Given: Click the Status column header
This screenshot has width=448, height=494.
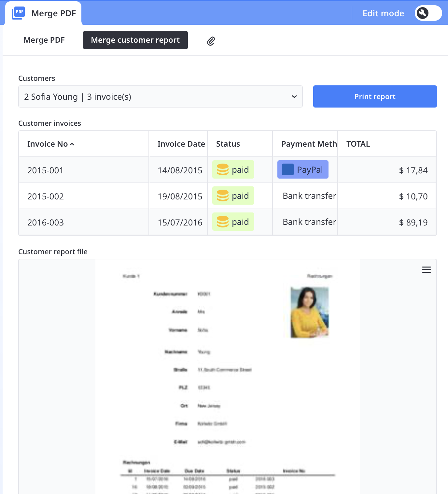Looking at the screenshot, I should (x=228, y=144).
